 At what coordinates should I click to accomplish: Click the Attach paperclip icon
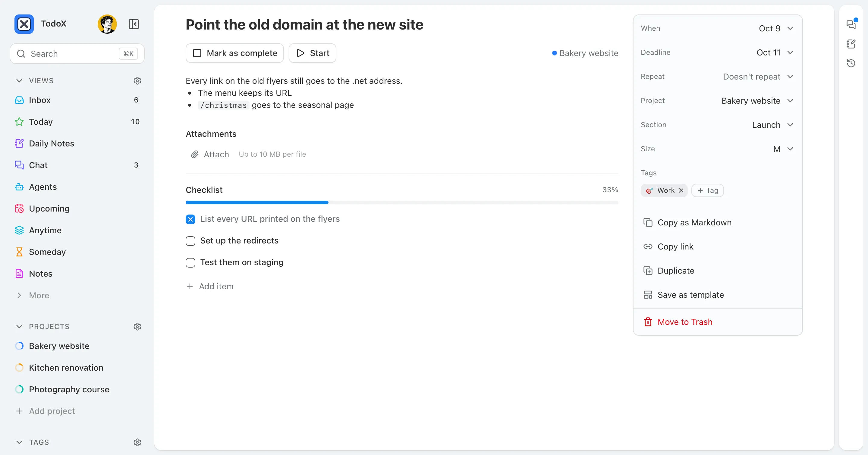coord(194,154)
